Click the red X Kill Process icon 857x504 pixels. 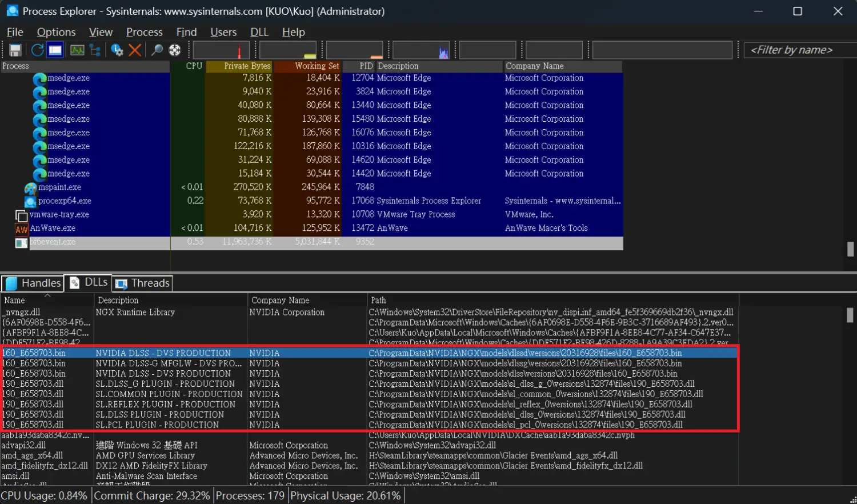(135, 50)
